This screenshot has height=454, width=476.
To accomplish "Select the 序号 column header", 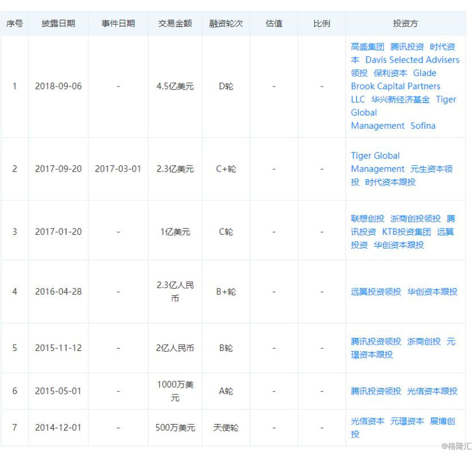I will 14,23.
